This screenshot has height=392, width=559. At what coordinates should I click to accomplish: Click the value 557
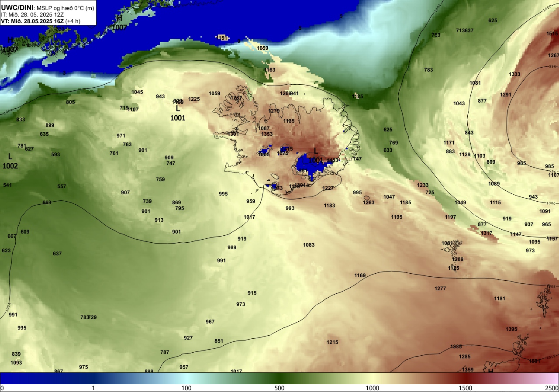[62, 186]
